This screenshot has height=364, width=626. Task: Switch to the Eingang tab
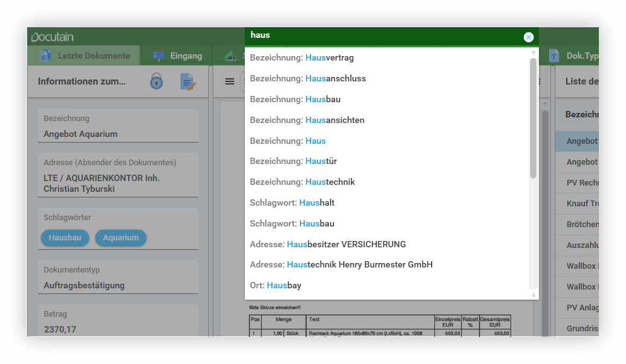pos(186,56)
